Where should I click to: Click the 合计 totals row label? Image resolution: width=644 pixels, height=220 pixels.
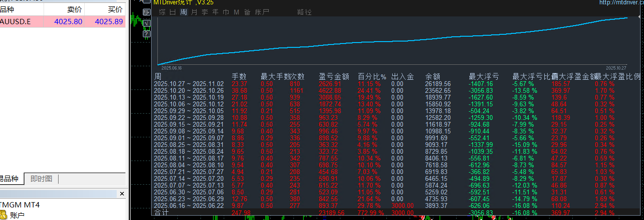161,212
